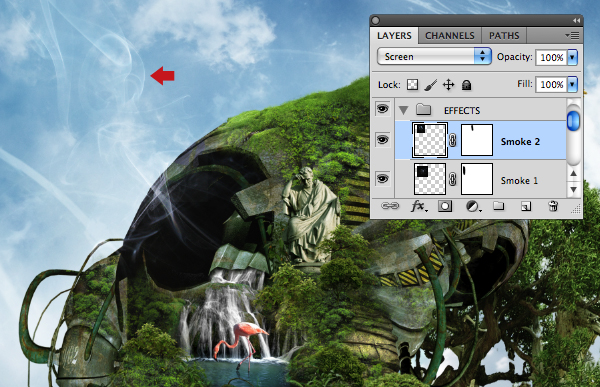Open the Layers panel flyout menu

572,36
